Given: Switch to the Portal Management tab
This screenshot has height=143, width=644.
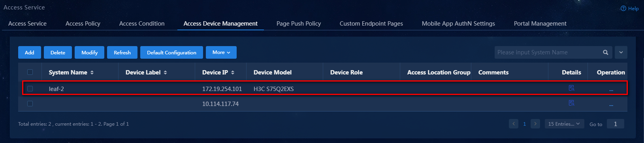Looking at the screenshot, I should [x=540, y=24].
